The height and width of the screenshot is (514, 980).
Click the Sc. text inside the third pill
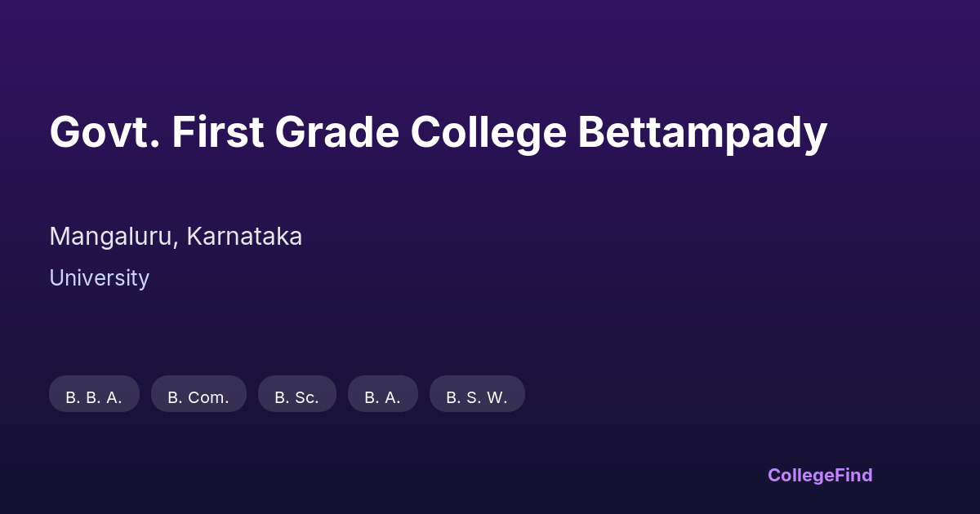click(x=306, y=397)
